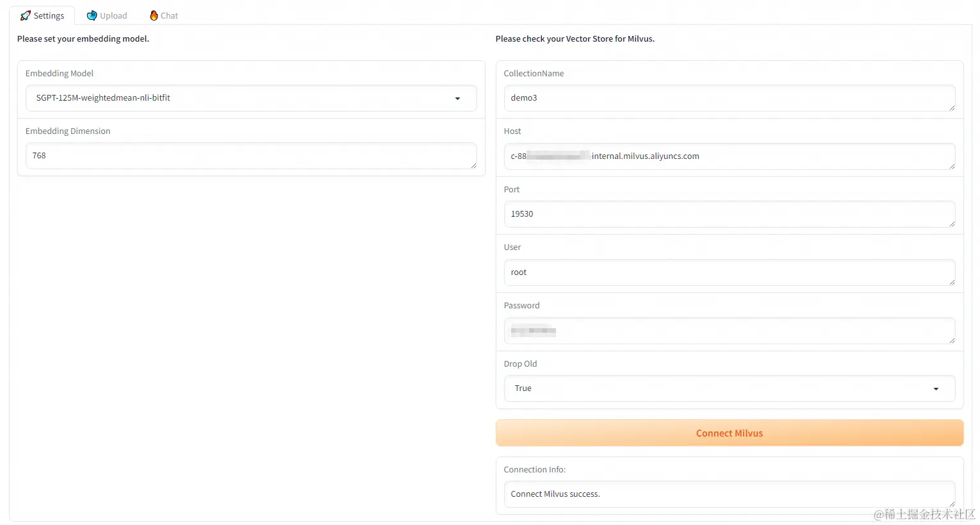Image resolution: width=980 pixels, height=525 pixels.
Task: Open the Drop Old dropdown
Action: tap(730, 388)
